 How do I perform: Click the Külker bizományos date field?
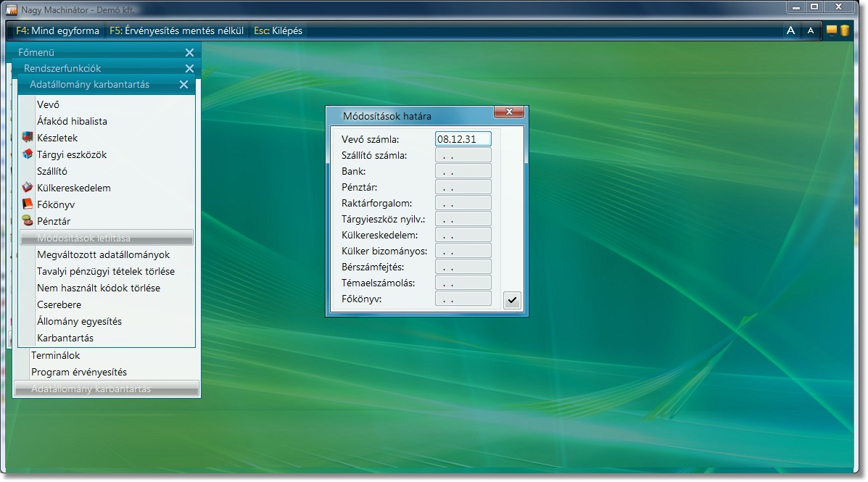(463, 251)
